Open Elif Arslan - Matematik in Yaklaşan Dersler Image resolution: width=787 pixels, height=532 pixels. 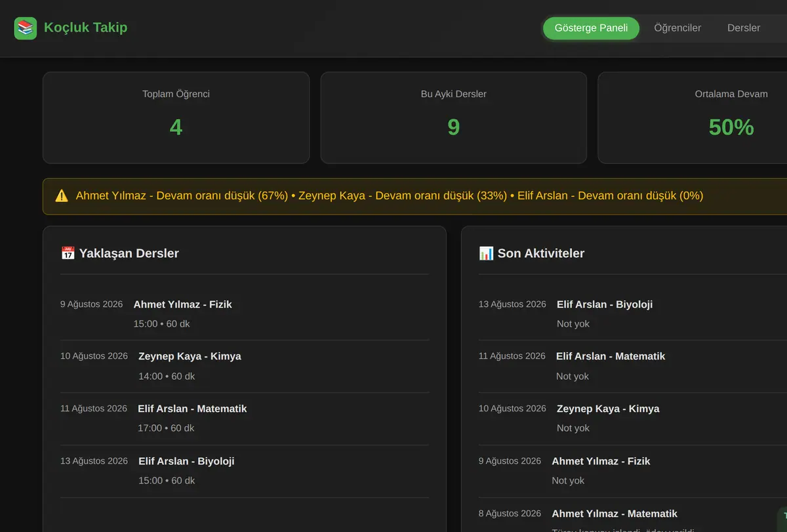click(192, 409)
